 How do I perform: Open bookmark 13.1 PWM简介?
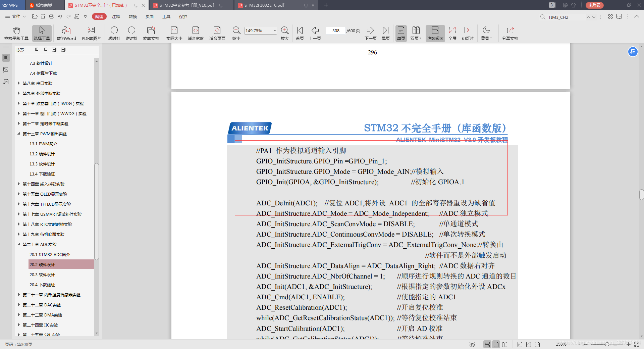tap(43, 144)
